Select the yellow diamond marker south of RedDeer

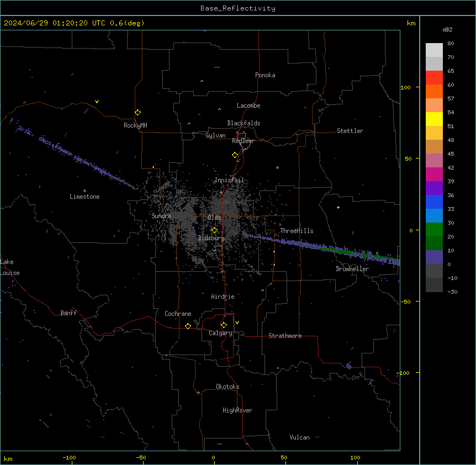click(235, 155)
